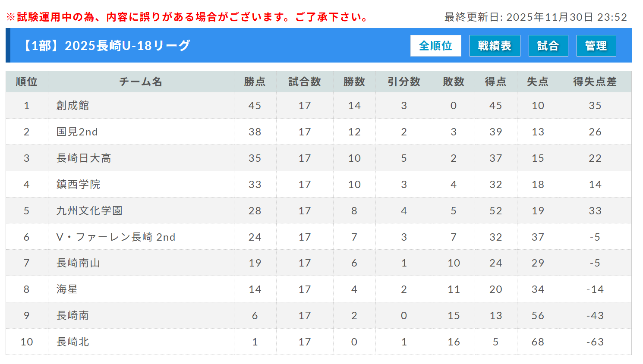
Task: Click the 創成館 team name
Action: [72, 106]
